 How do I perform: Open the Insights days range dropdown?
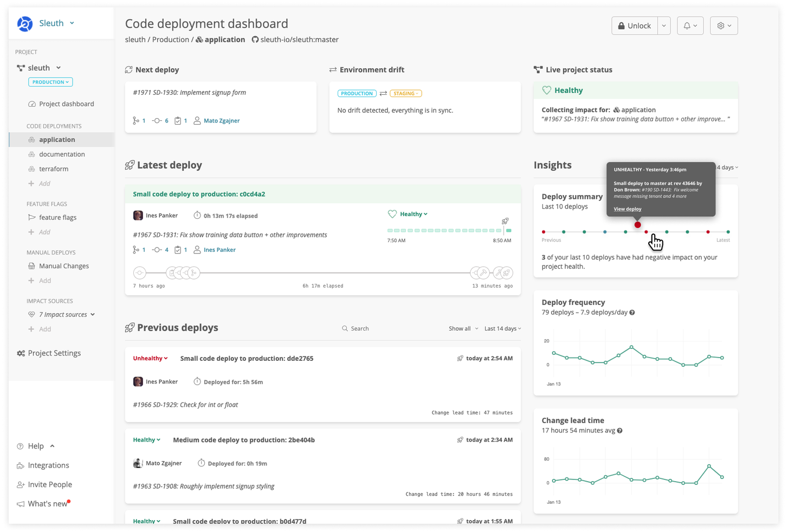coord(728,167)
